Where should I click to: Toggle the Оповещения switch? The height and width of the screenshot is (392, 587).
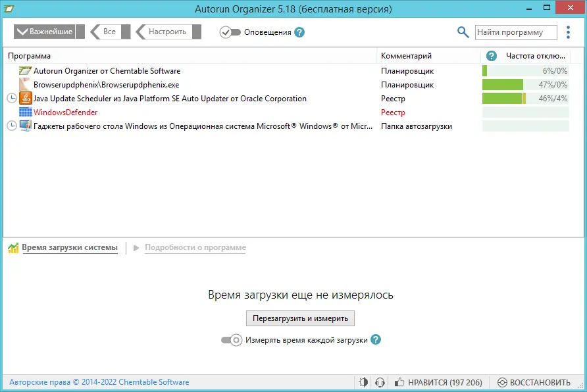(x=230, y=32)
